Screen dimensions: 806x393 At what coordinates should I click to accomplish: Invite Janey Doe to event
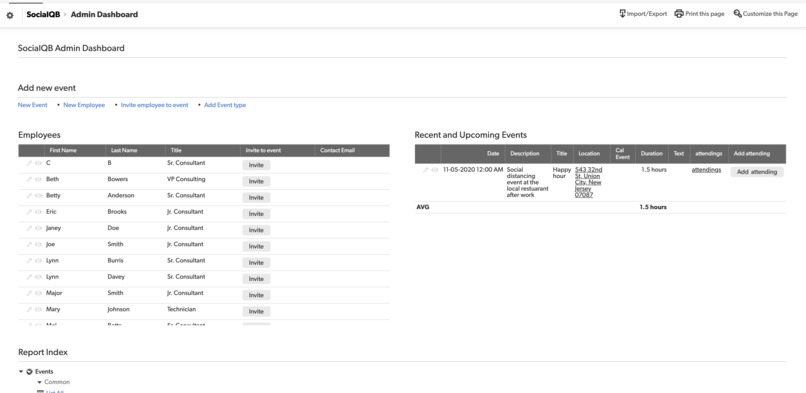click(x=256, y=230)
